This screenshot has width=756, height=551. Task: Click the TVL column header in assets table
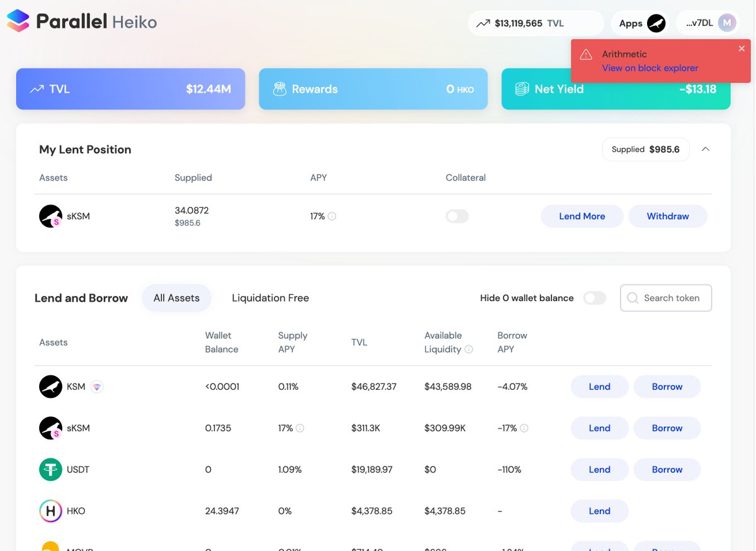click(x=359, y=343)
